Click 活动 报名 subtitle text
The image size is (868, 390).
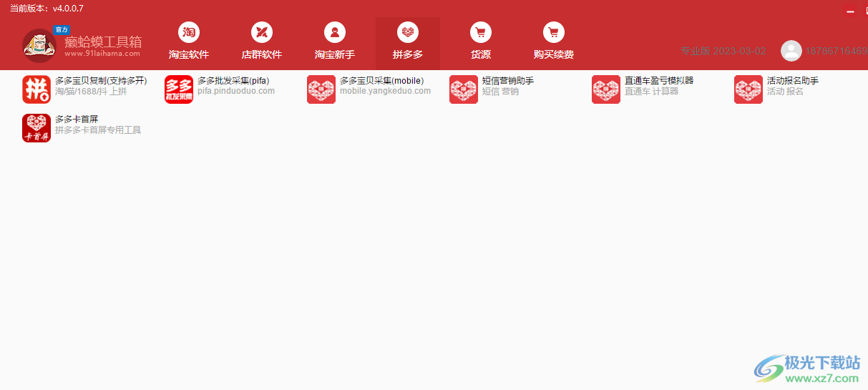click(786, 92)
